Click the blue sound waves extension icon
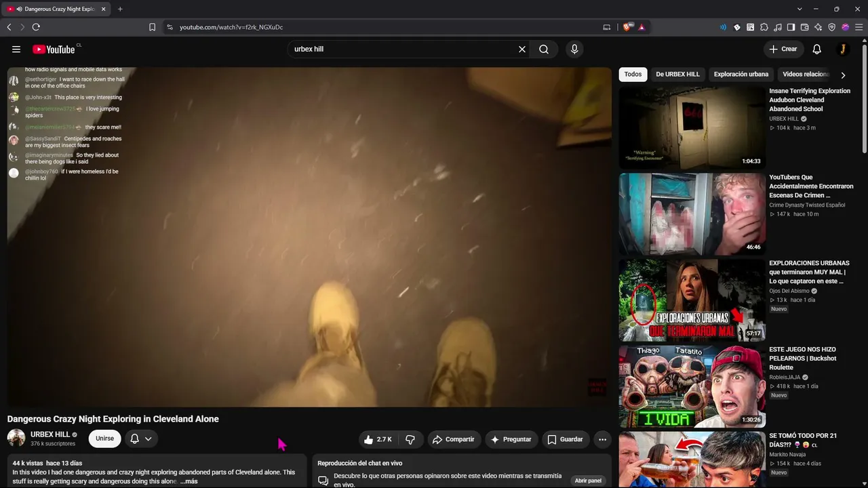 [723, 27]
